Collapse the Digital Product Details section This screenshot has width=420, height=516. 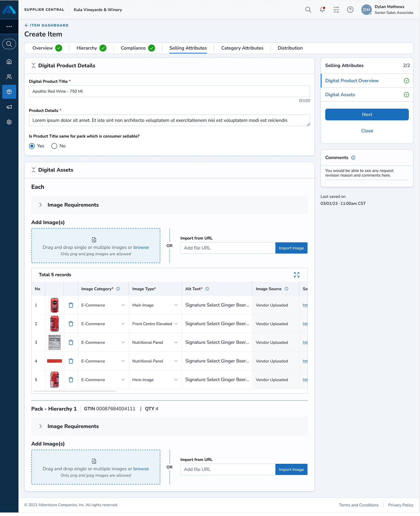[34, 66]
